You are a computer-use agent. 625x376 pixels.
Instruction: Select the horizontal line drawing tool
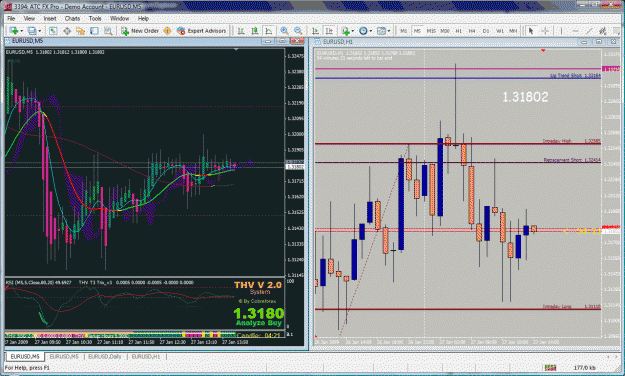575,31
